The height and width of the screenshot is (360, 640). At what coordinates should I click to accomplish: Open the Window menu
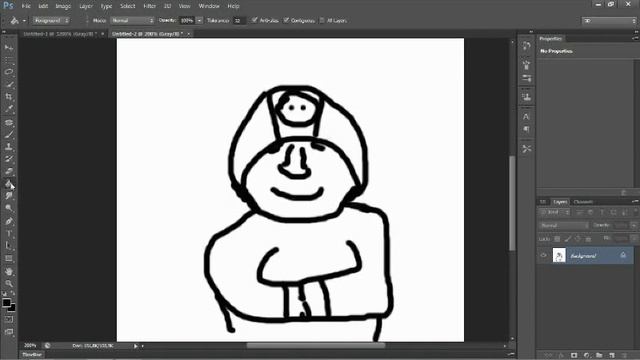tap(209, 6)
